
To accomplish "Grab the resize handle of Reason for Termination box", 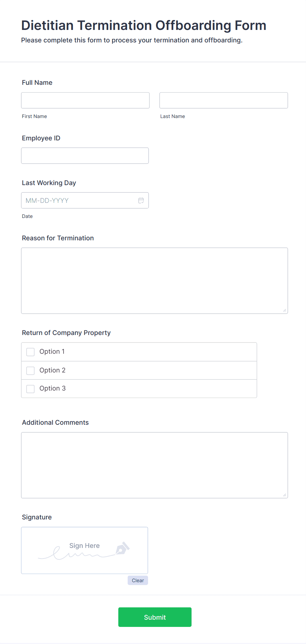I will 285,310.
